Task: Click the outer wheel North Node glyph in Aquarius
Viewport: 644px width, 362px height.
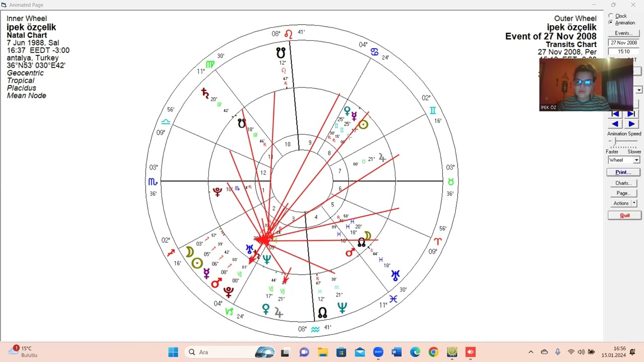Action: pyautogui.click(x=323, y=313)
